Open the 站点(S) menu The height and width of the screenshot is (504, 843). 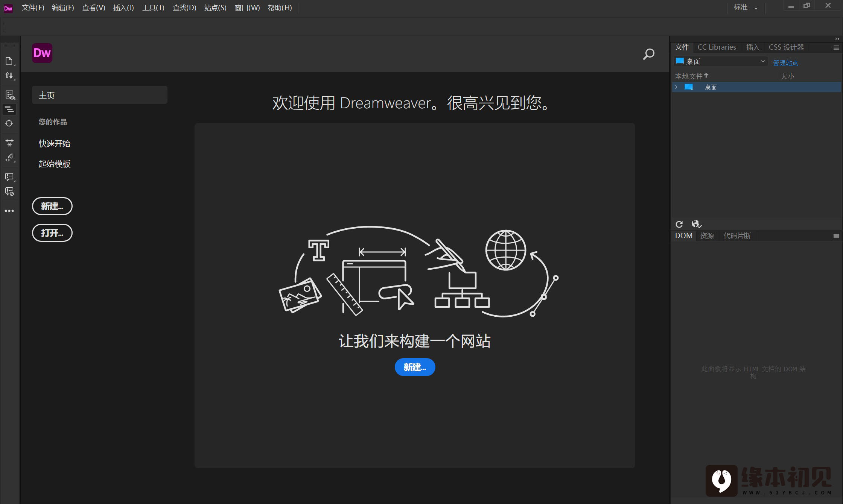[x=215, y=8]
